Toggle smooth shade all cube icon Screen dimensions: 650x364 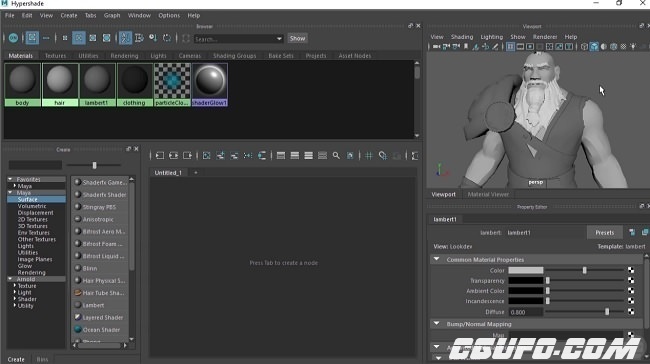coord(594,47)
